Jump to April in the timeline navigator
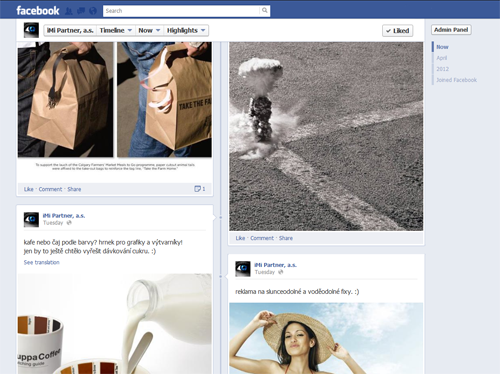The width and height of the screenshot is (500, 374). (442, 58)
